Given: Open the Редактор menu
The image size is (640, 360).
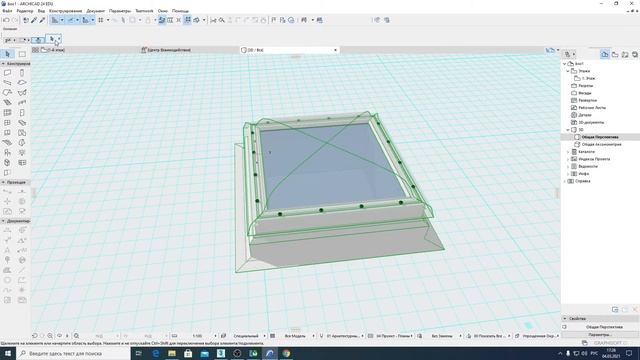Looking at the screenshot, I should click(24, 11).
